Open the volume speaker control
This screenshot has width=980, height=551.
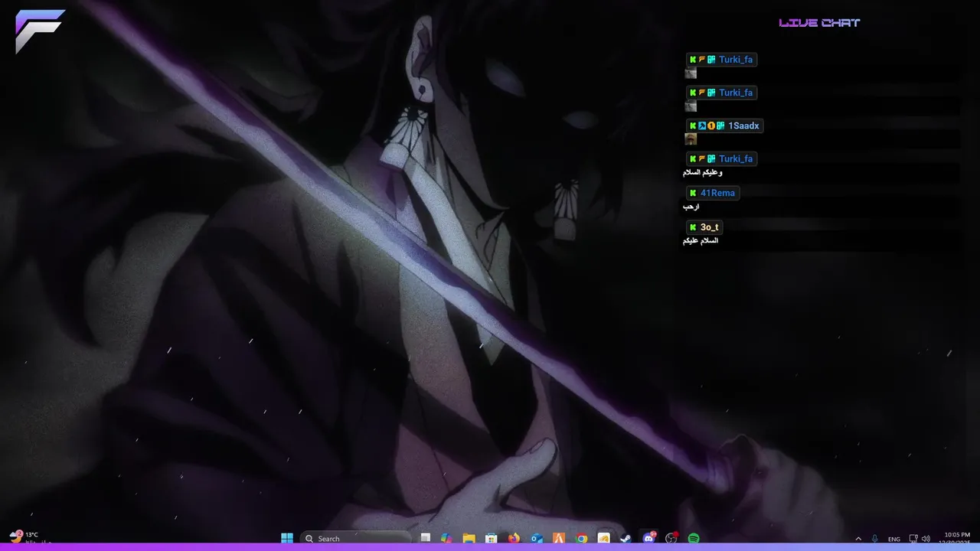coord(926,539)
